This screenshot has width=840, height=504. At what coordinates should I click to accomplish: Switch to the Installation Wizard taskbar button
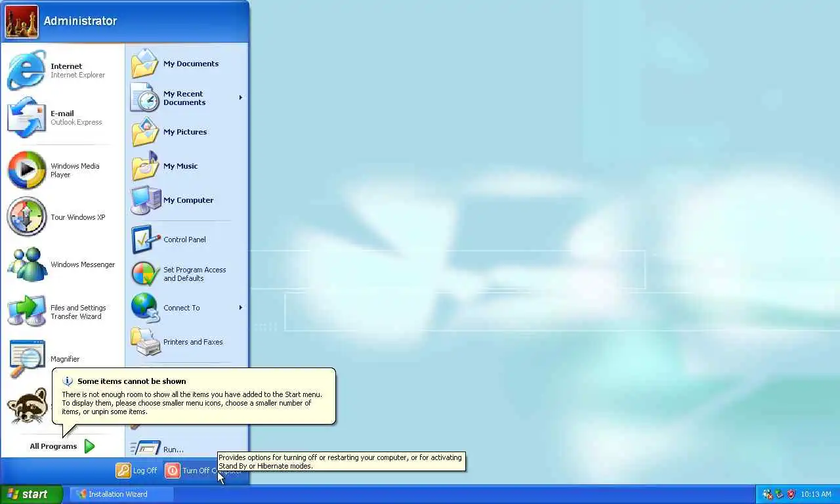121,494
